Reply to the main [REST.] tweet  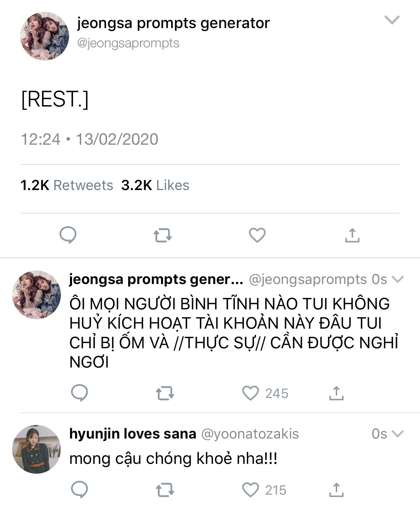(68, 235)
